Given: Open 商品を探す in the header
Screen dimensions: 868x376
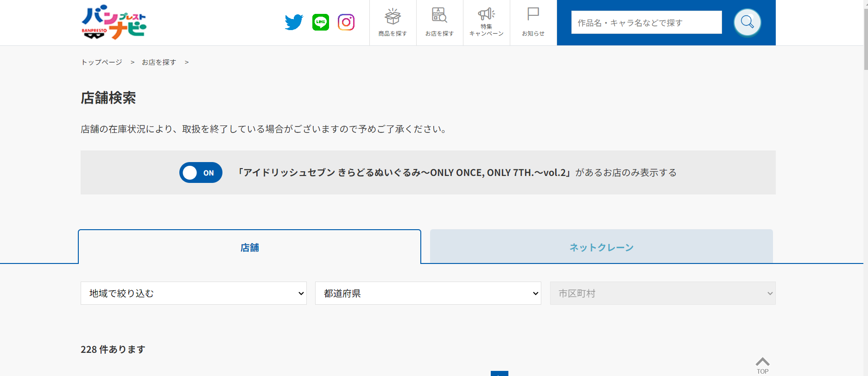Looking at the screenshot, I should pos(393,23).
